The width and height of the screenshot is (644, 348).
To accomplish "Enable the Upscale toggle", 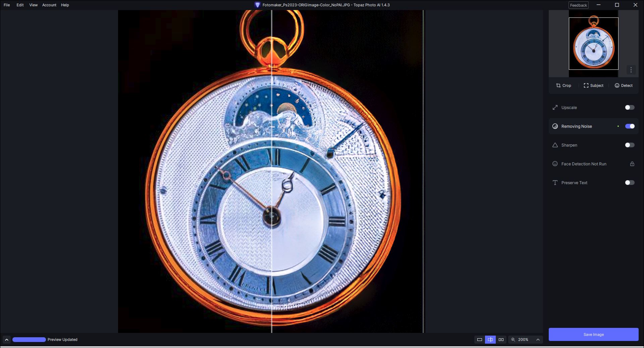I will 630,108.
